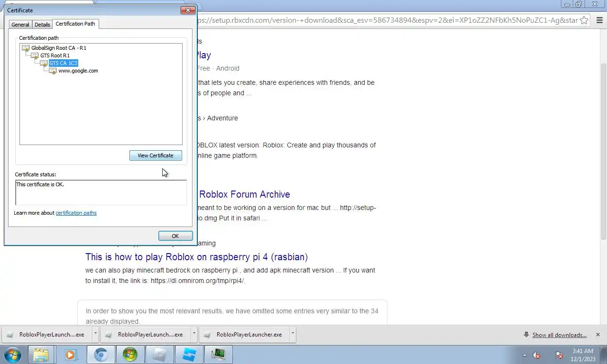Open the Windows Start menu
Screen dimensions: 607x364
tap(12, 355)
